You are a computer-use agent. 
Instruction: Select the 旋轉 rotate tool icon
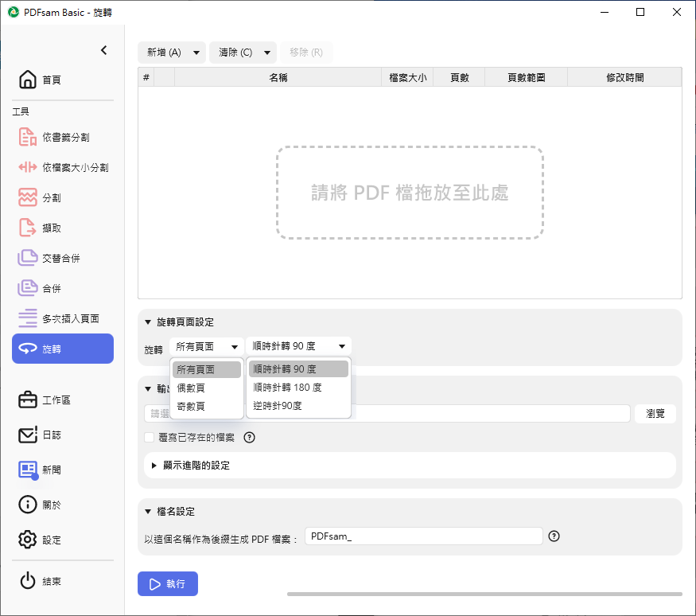(x=28, y=349)
